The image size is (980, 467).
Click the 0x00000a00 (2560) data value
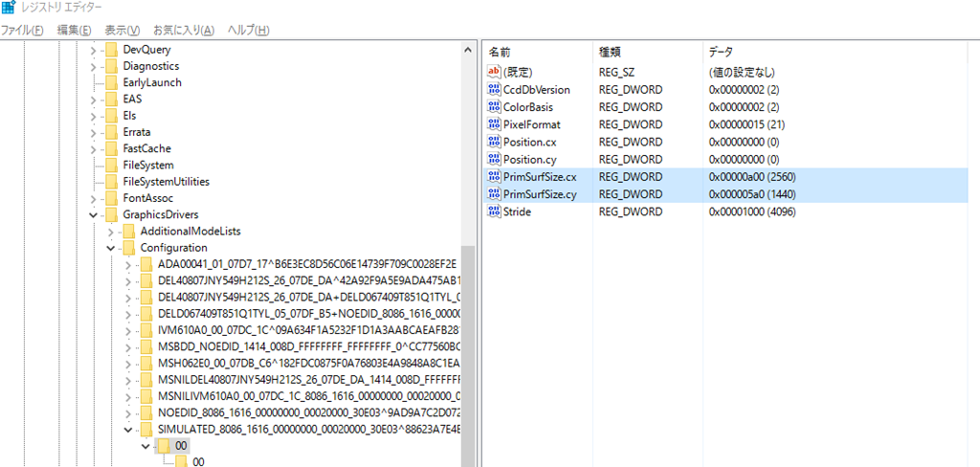(752, 176)
